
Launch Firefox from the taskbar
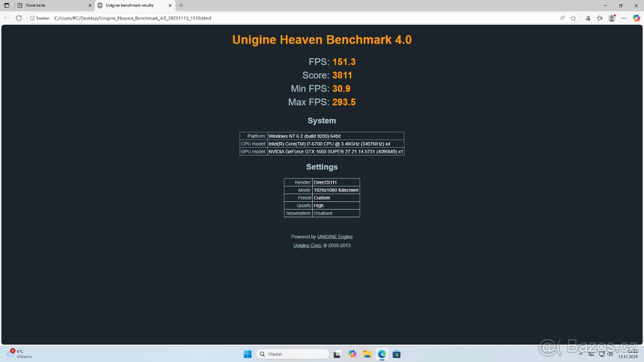pyautogui.click(x=353, y=354)
